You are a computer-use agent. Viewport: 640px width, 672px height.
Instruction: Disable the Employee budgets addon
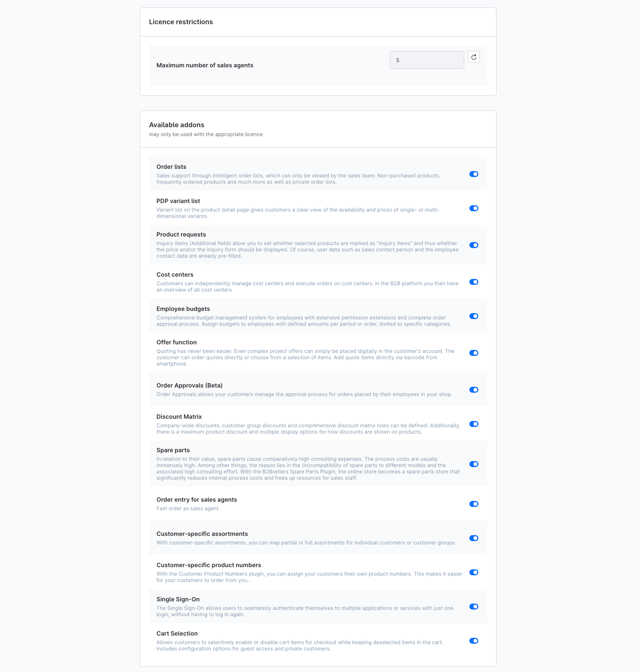pyautogui.click(x=473, y=316)
